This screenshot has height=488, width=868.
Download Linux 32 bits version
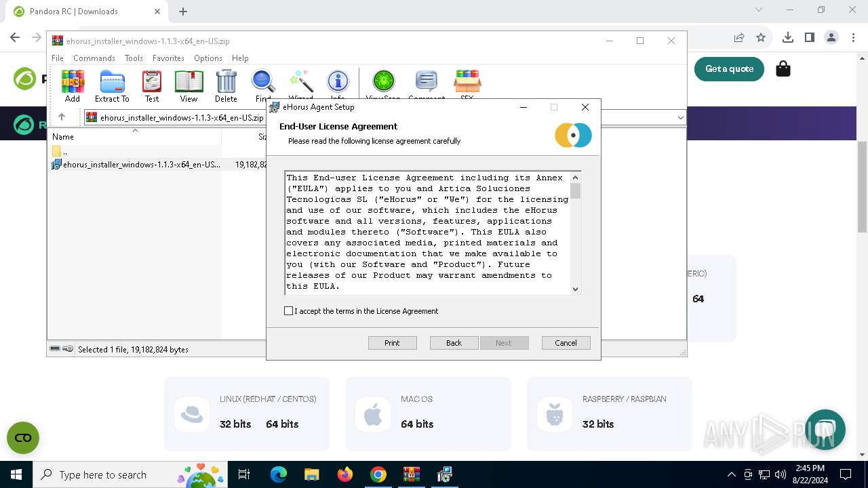click(235, 424)
